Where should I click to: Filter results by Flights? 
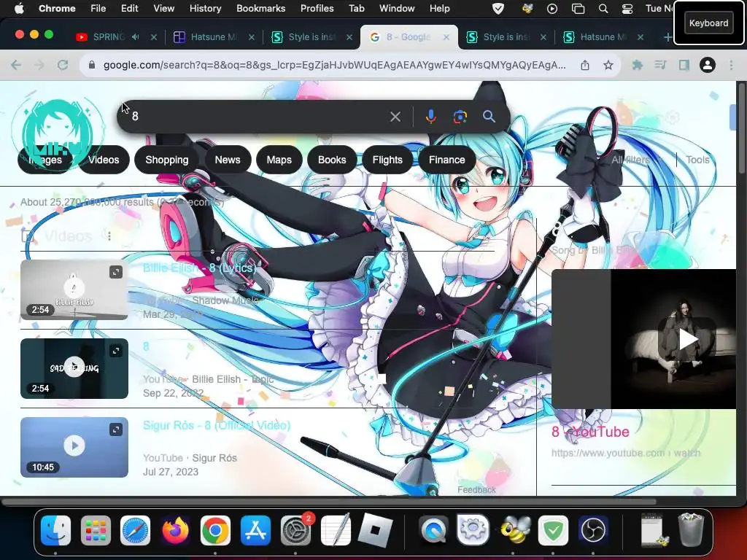point(387,160)
